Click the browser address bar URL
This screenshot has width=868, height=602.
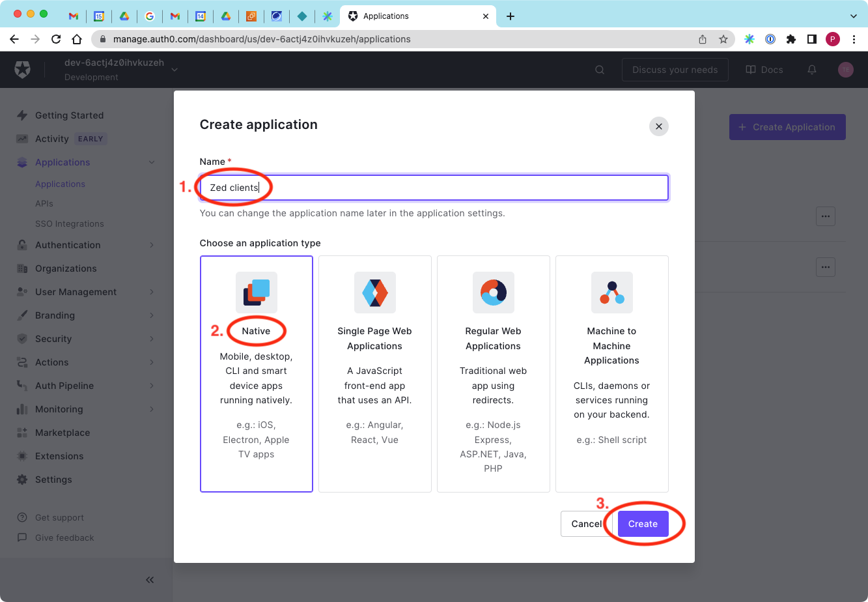262,39
